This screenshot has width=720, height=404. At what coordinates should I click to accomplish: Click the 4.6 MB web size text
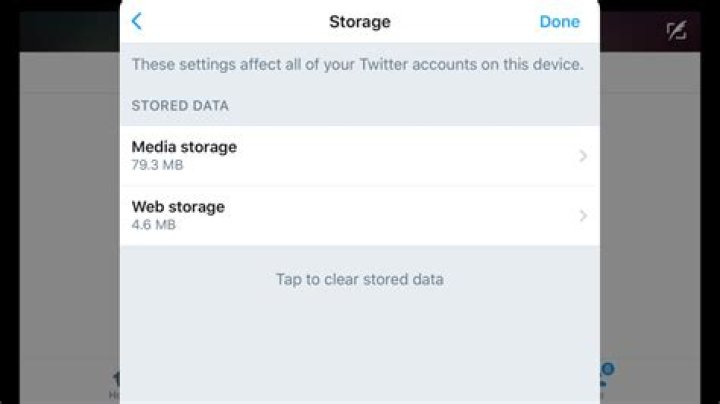pyautogui.click(x=154, y=225)
